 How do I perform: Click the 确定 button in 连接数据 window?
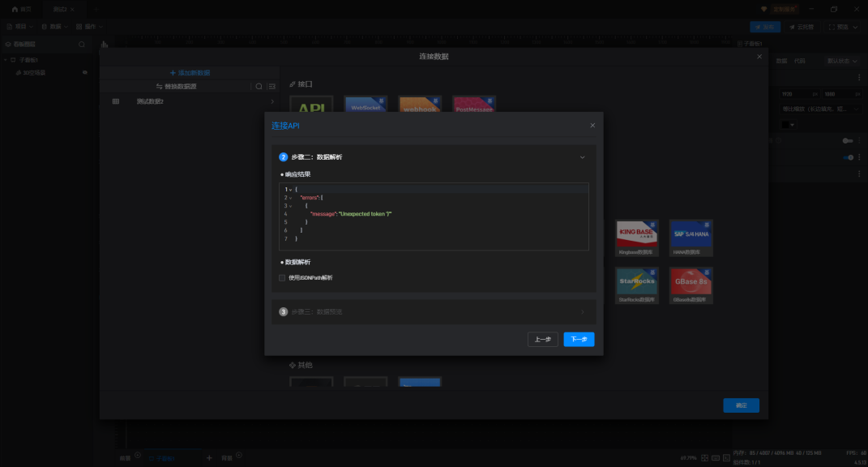[x=741, y=405]
